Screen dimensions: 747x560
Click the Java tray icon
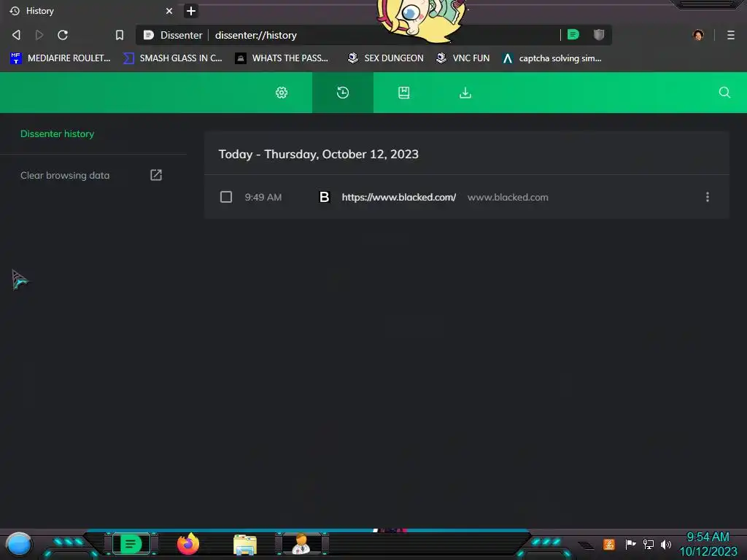(609, 544)
